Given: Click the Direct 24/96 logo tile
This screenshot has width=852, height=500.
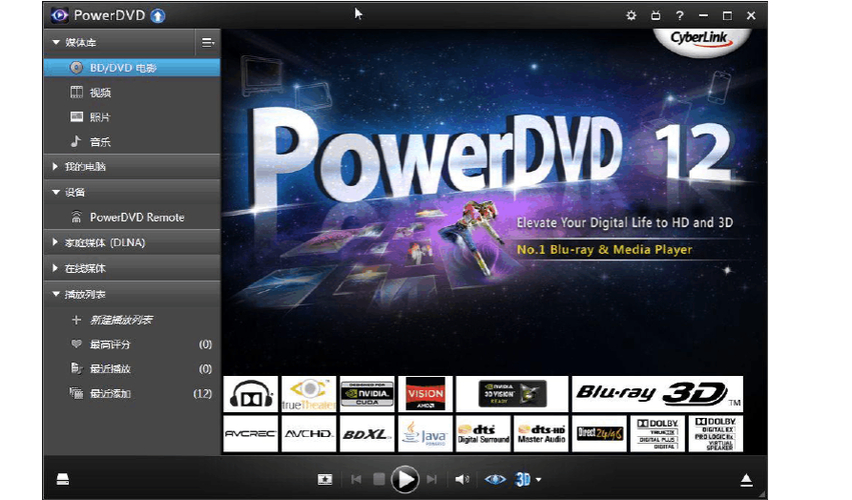Looking at the screenshot, I should point(599,434).
